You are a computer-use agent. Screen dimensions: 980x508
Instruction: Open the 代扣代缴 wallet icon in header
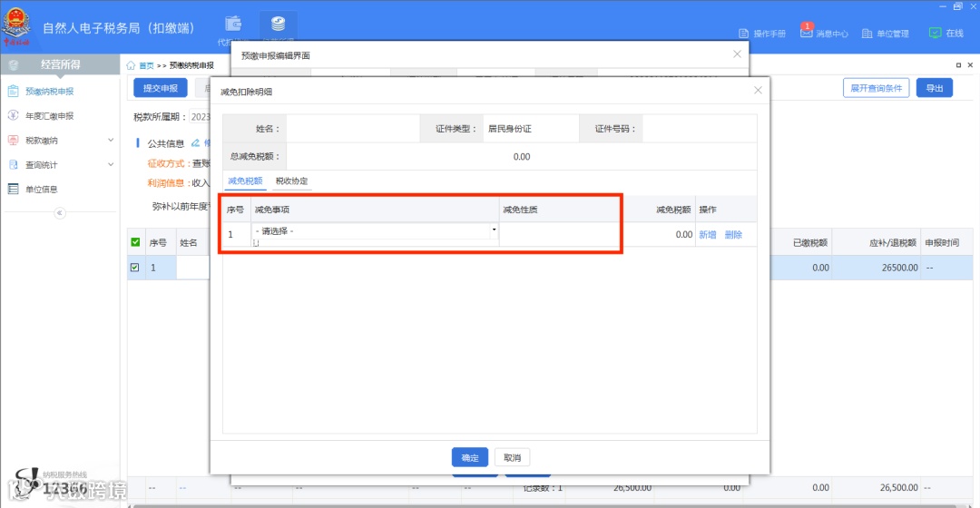pyautogui.click(x=233, y=24)
